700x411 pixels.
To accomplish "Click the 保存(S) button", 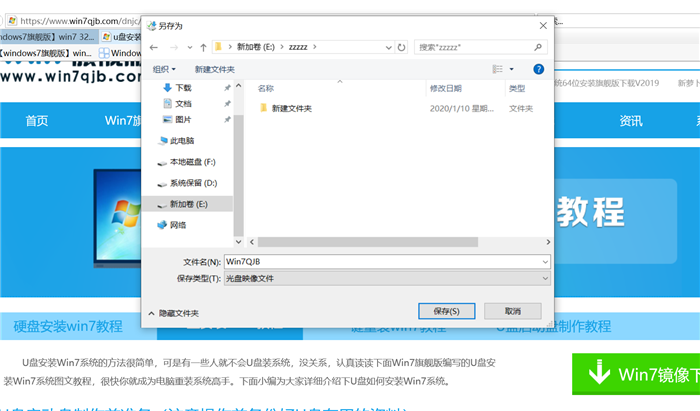I will point(446,311).
